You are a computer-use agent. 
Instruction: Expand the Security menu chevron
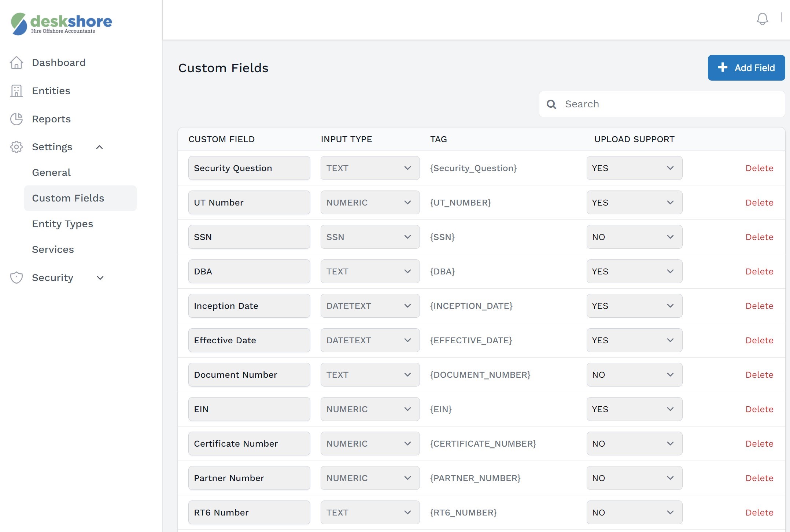[x=100, y=278]
